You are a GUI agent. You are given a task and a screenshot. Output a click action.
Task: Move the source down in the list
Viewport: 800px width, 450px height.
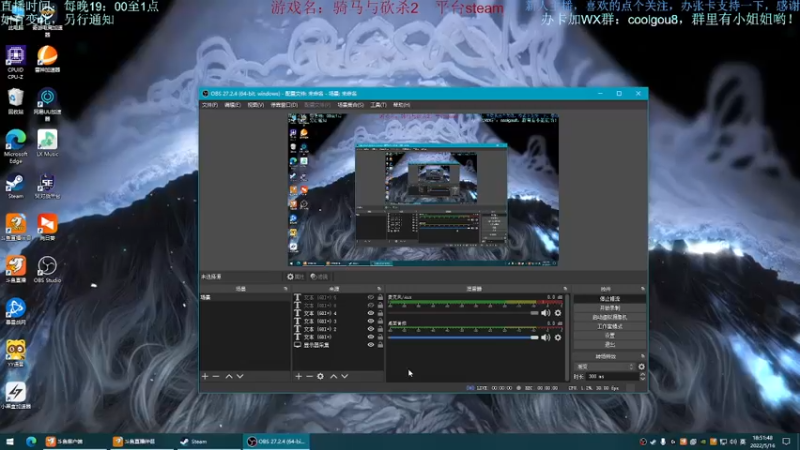[345, 376]
